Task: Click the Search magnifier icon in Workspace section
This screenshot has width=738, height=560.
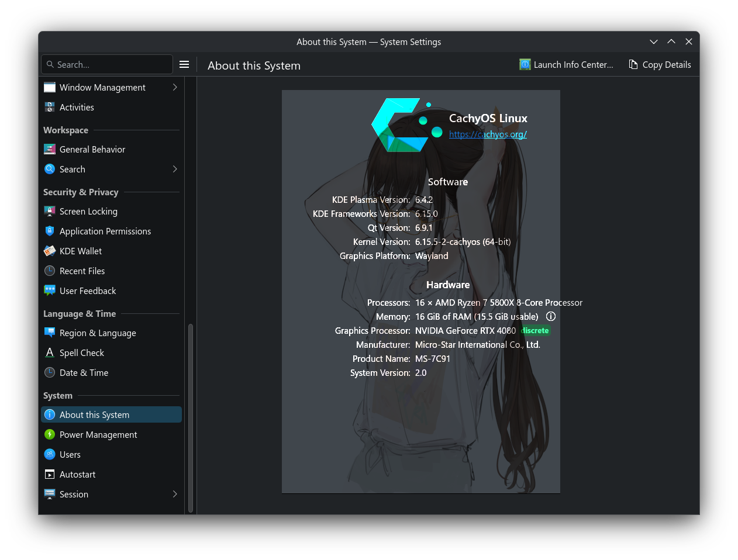Action: (50, 169)
